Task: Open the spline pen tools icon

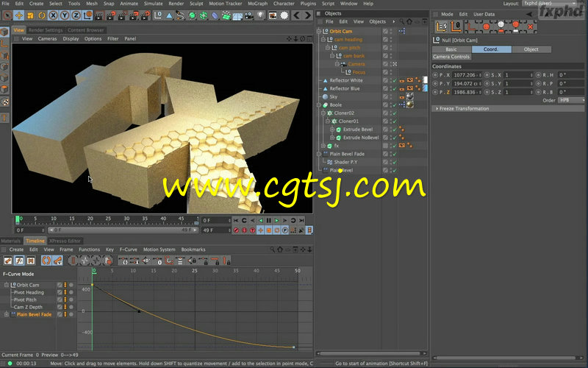Action: [181, 15]
